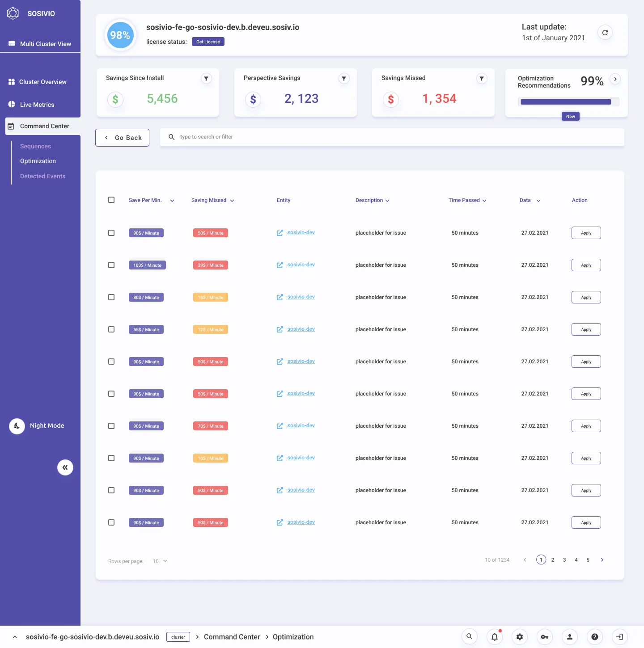Viewport: 644px width, 648px height.
Task: Click the SOSIVIO logo icon
Action: [x=13, y=13]
